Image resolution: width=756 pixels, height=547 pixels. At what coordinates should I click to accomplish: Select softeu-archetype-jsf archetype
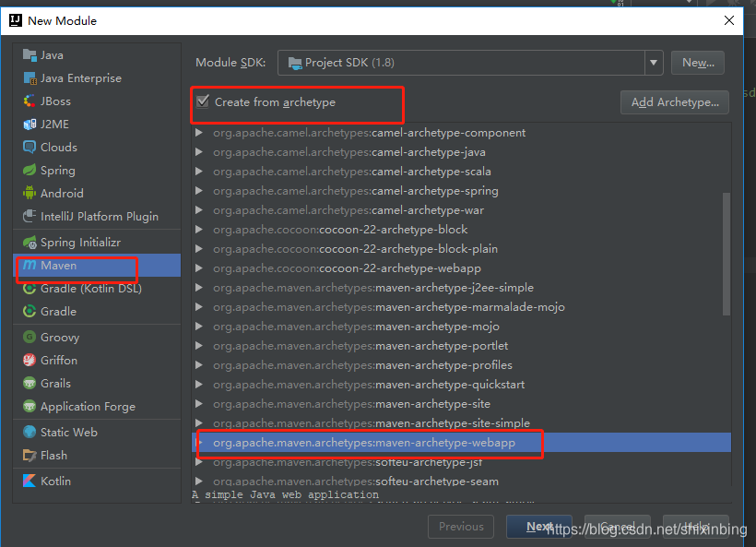click(x=461, y=462)
